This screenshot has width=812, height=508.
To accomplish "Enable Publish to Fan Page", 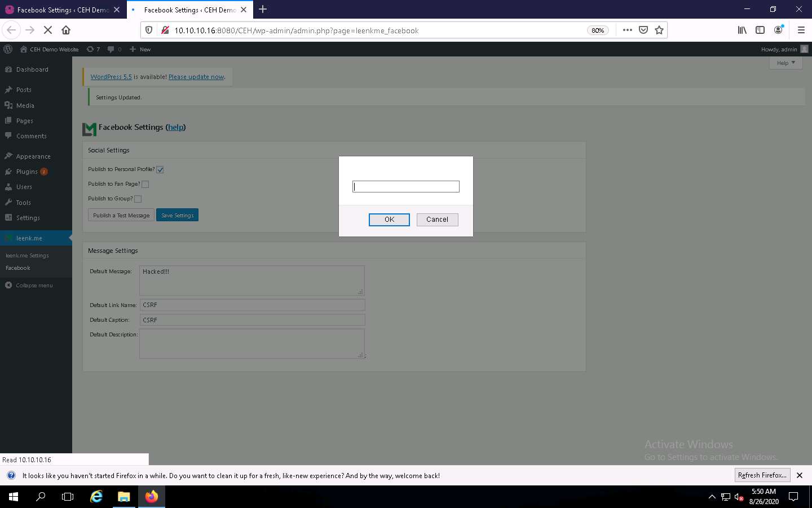I will (x=145, y=183).
